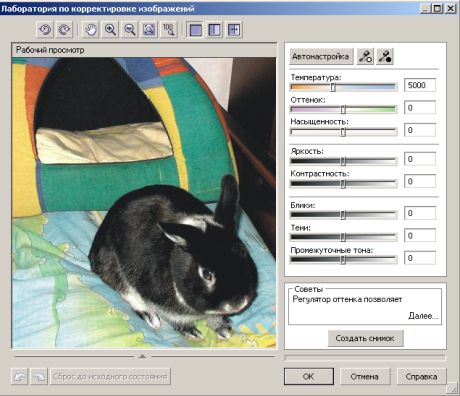Switch to full preview mode

195,30
